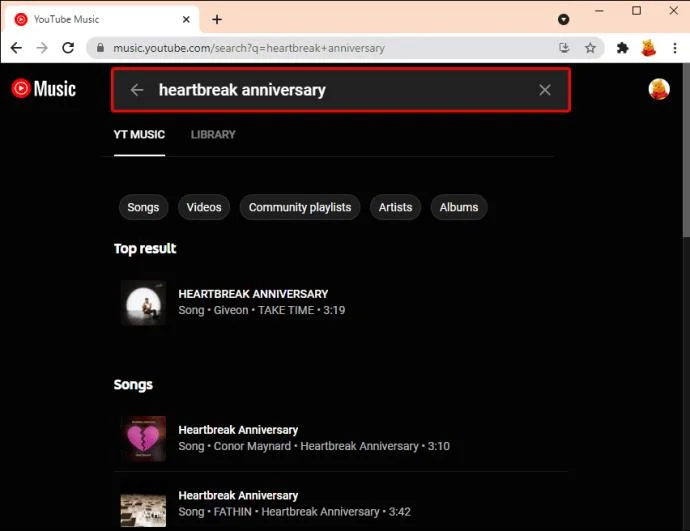This screenshot has width=690, height=531.
Task: Switch to the YT MUSIC tab
Action: (x=139, y=135)
